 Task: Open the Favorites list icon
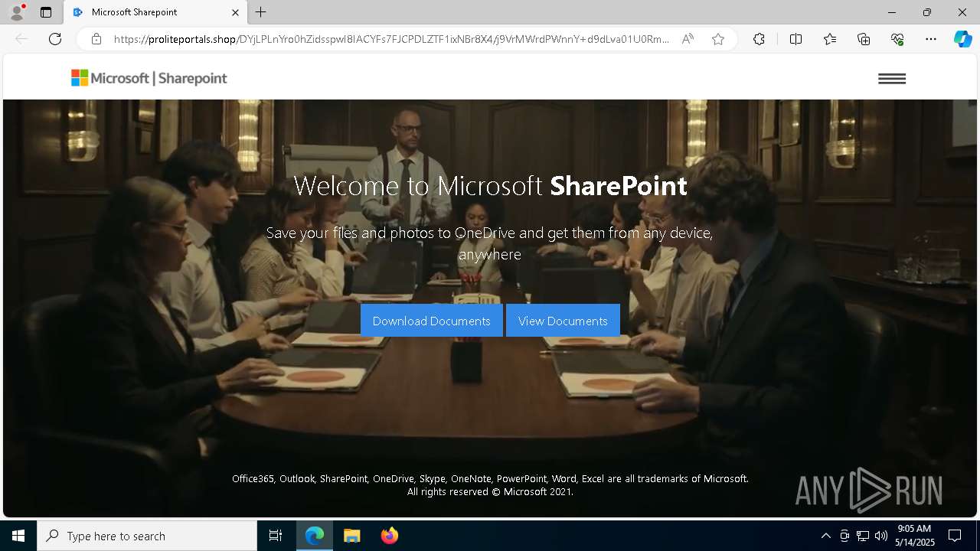[x=830, y=39]
